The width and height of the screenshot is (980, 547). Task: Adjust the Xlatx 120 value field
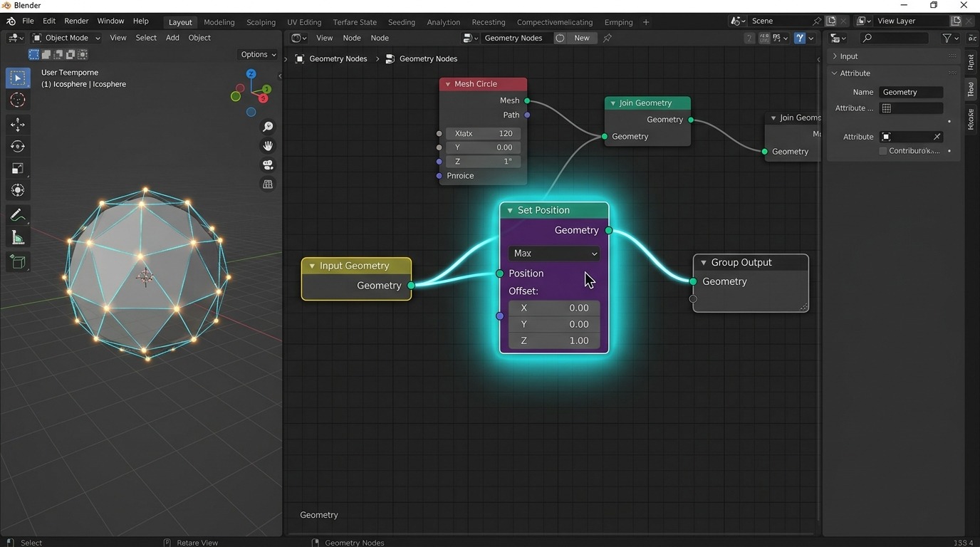484,133
